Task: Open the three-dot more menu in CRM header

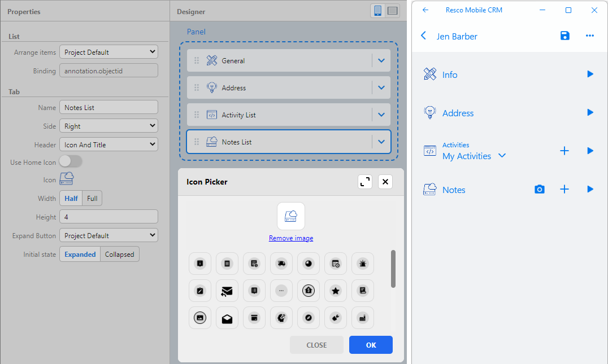Action: click(x=590, y=36)
